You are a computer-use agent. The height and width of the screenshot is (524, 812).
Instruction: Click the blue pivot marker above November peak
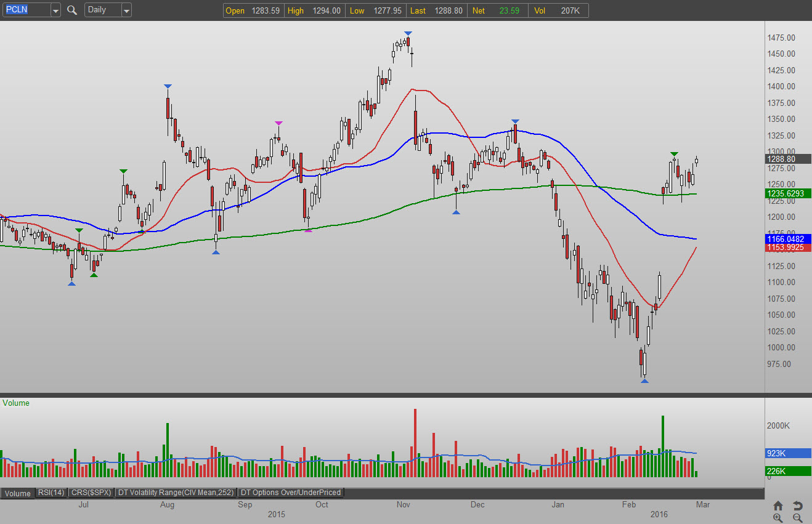pyautogui.click(x=408, y=33)
